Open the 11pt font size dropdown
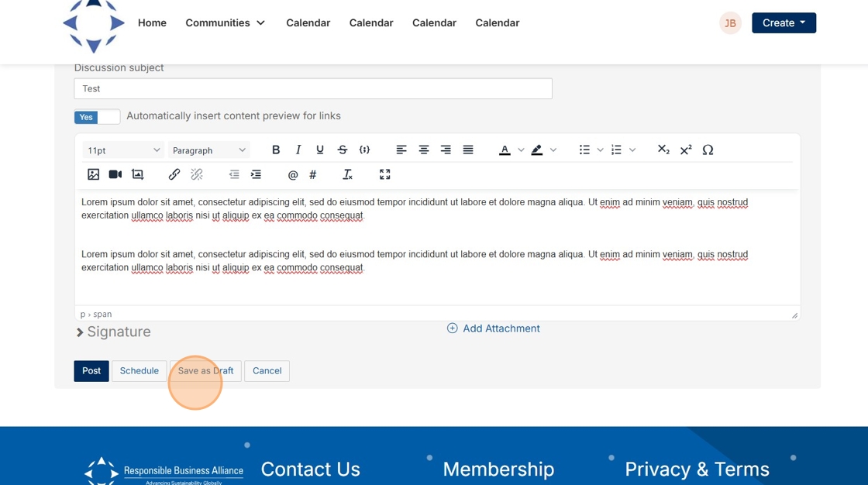This screenshot has height=485, width=868. tap(123, 150)
